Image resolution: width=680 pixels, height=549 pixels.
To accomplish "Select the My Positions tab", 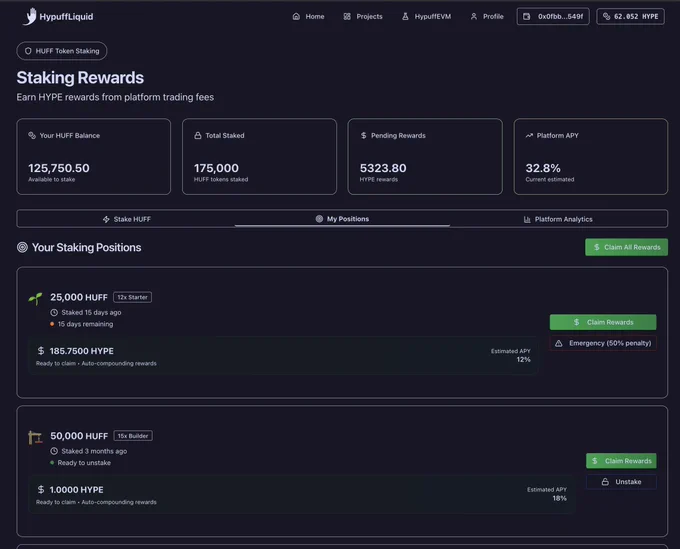I will click(342, 219).
